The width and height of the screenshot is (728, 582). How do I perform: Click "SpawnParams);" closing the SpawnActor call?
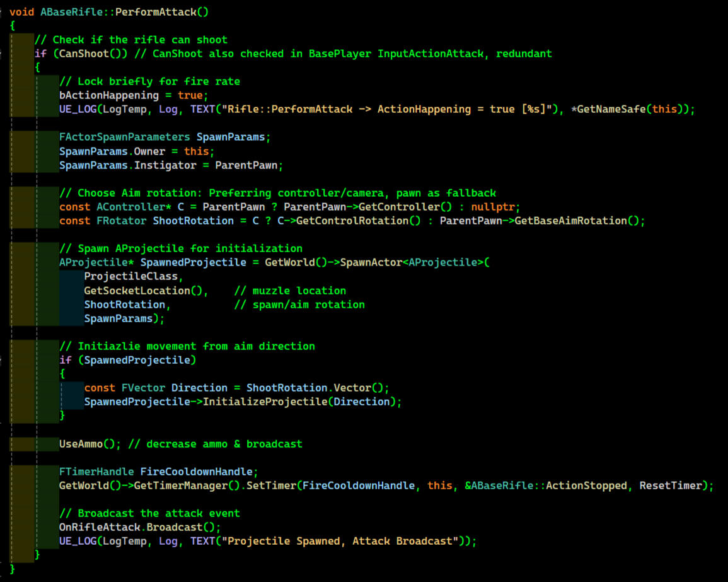click(x=124, y=318)
